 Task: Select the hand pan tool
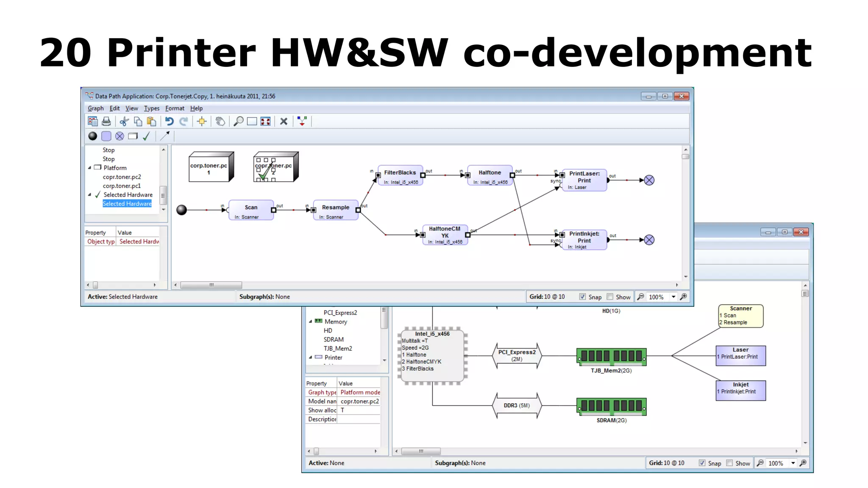220,122
